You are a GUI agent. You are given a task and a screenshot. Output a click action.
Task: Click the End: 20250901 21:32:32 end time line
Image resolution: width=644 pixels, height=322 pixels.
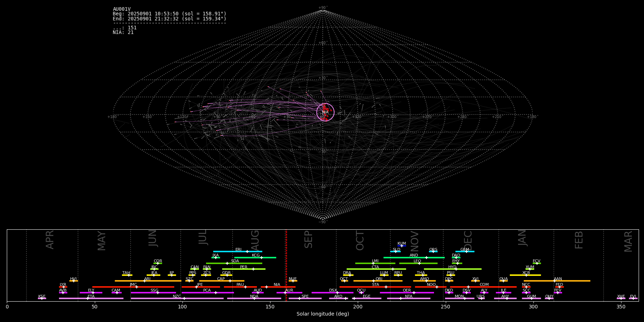[x=170, y=19]
